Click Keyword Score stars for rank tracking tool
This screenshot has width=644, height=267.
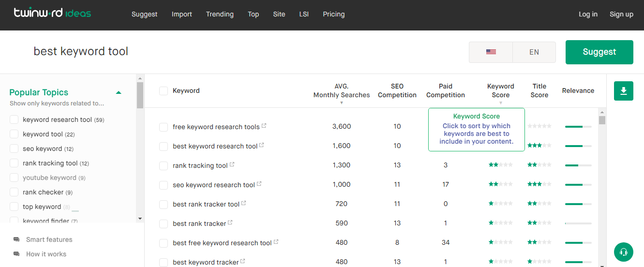coord(501,165)
